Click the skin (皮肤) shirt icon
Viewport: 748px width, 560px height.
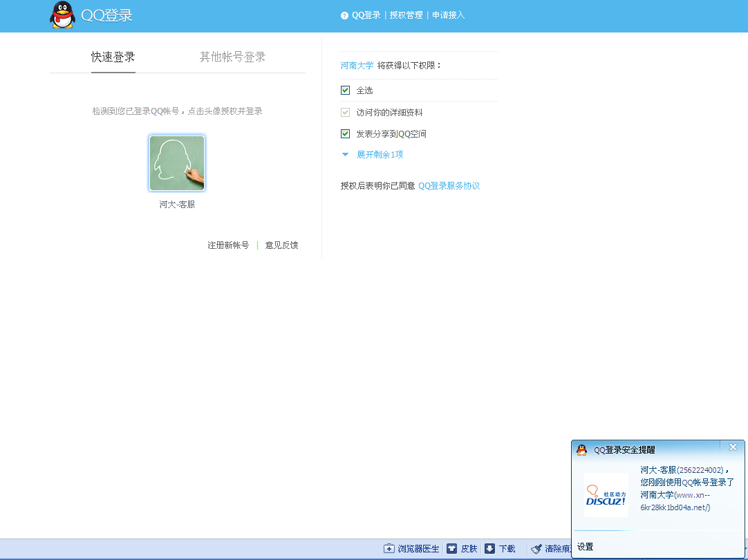[x=451, y=549]
